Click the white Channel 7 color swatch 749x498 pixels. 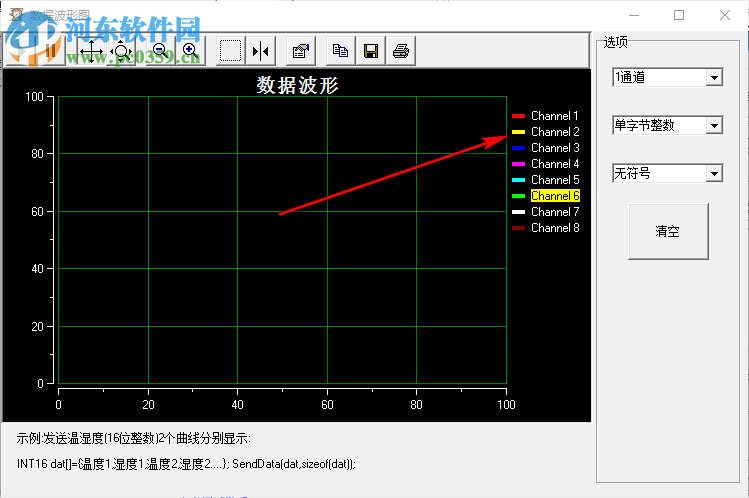coord(518,212)
